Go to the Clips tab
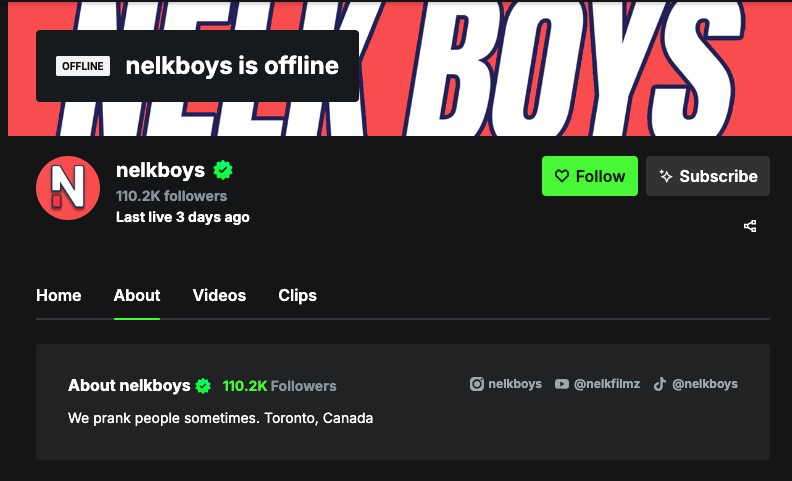The width and height of the screenshot is (792, 481). pyautogui.click(x=297, y=295)
